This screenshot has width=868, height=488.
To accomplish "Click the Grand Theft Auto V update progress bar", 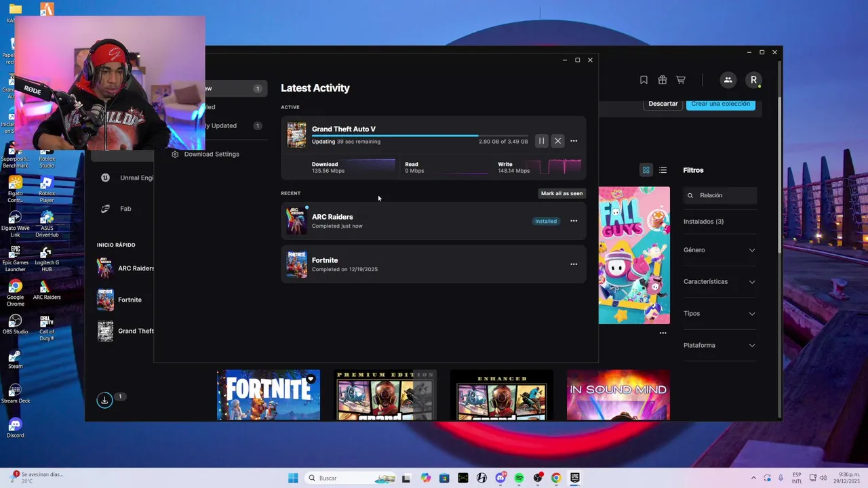I will pos(420,136).
